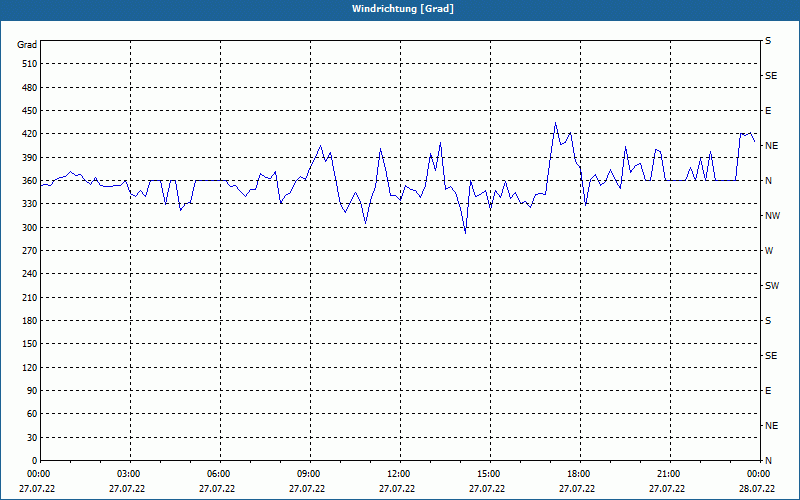Click the 360 degree axis label
The height and width of the screenshot is (500, 800).
(30, 181)
